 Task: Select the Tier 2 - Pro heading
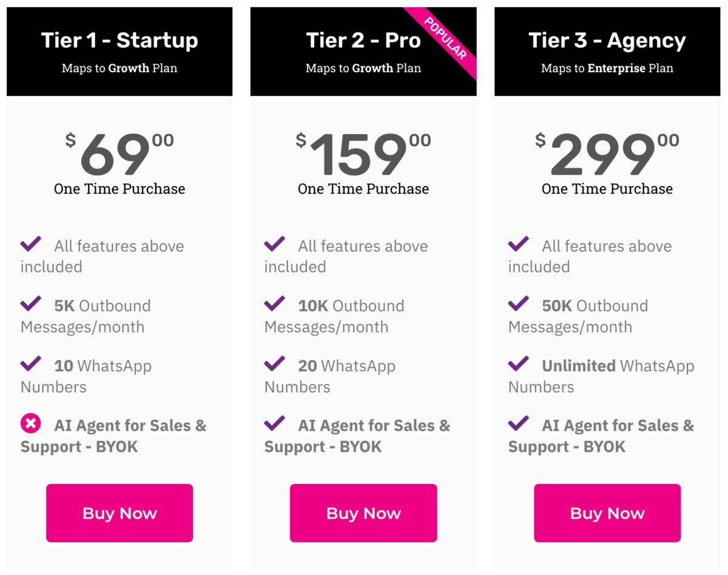(363, 41)
